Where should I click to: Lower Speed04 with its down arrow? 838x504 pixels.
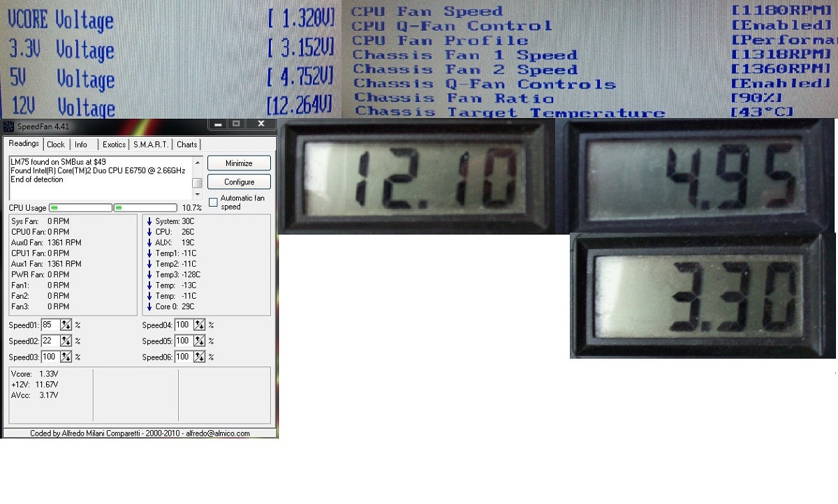tap(199, 327)
